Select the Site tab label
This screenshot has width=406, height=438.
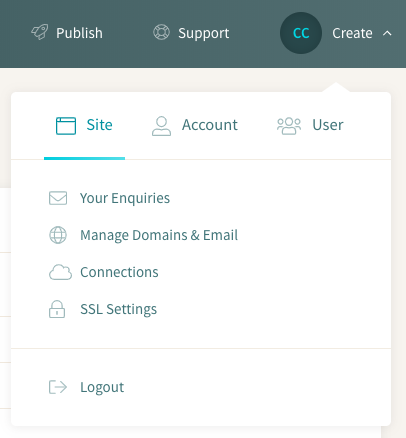click(100, 125)
